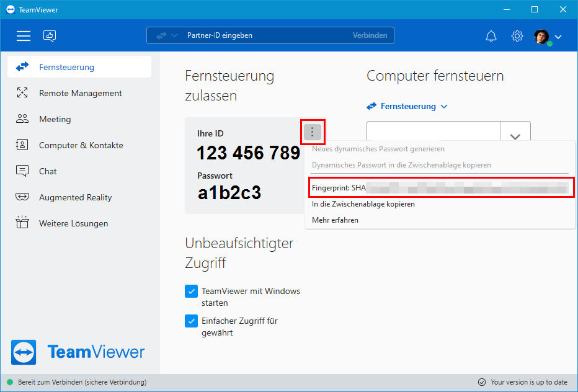Click the Fingerprint SHA entry
This screenshot has width=578, height=392.
(x=440, y=188)
